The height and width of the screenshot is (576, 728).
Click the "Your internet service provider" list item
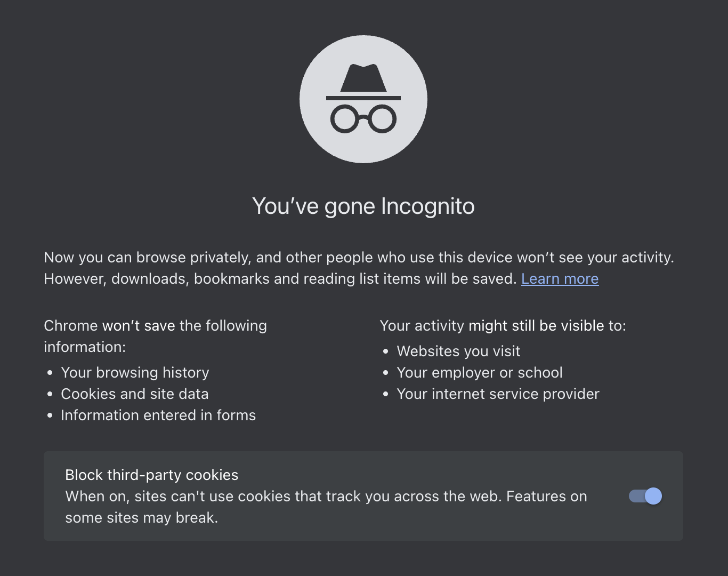498,394
